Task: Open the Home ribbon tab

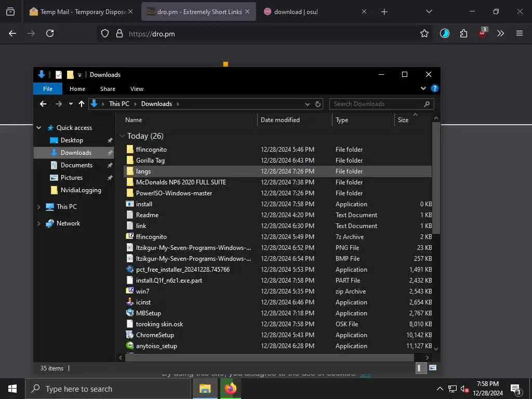Action: [x=77, y=89]
